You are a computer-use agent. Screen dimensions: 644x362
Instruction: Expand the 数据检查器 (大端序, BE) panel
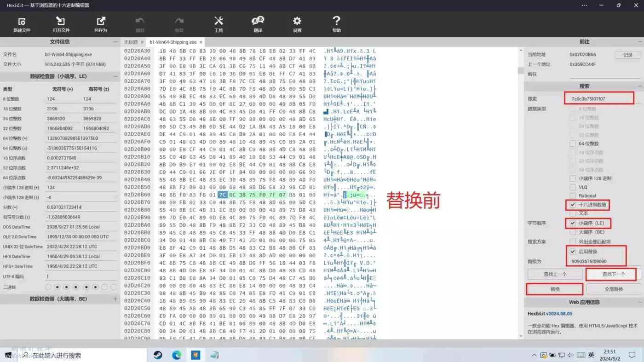(x=115, y=299)
